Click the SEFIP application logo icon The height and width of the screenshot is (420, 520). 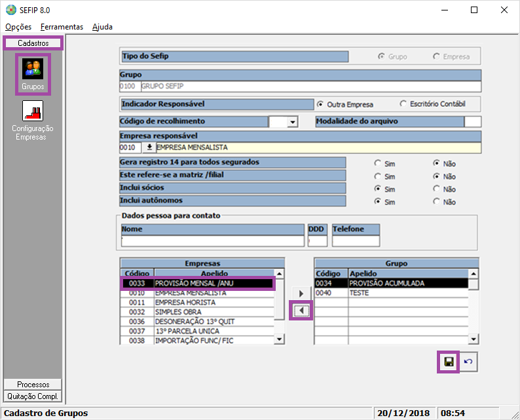[x=11, y=10]
